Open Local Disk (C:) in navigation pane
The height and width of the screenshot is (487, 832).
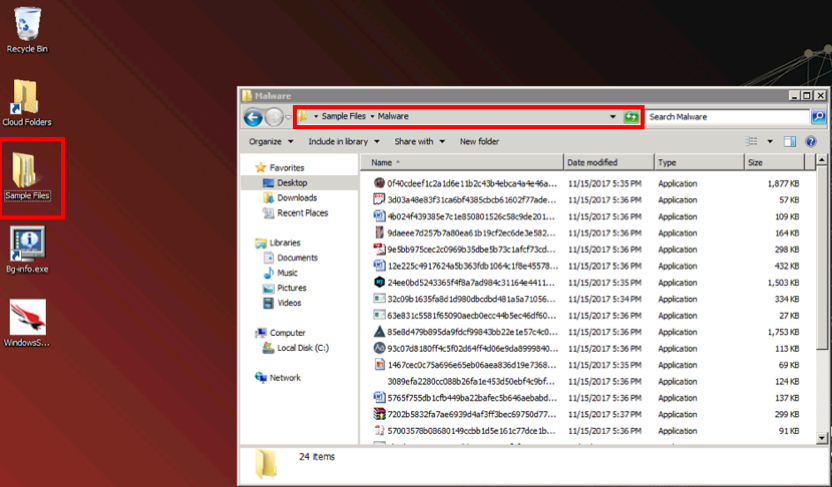pos(302,348)
